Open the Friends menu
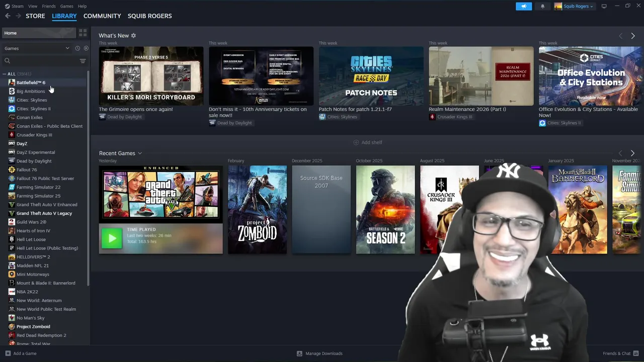 pos(49,6)
